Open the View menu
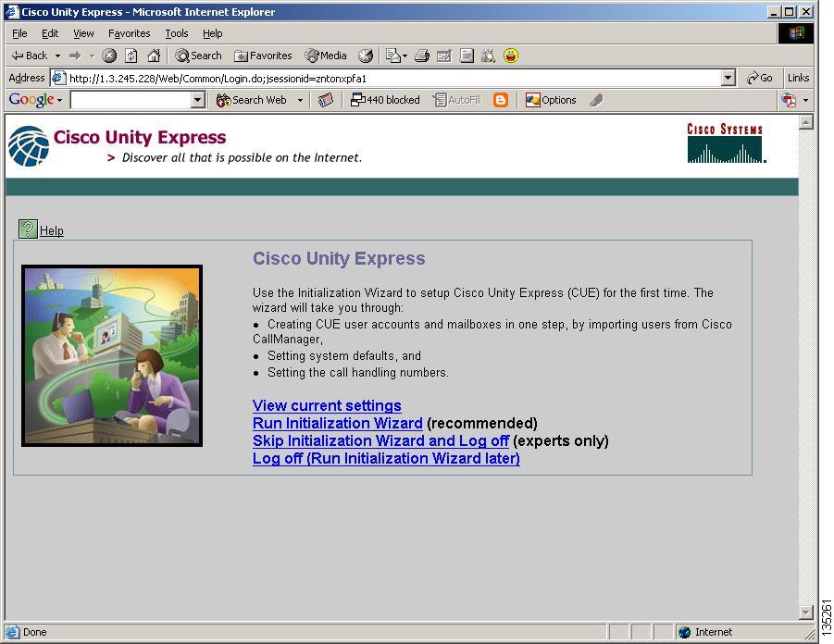Viewport: 834px width, 644px height. coord(83,33)
